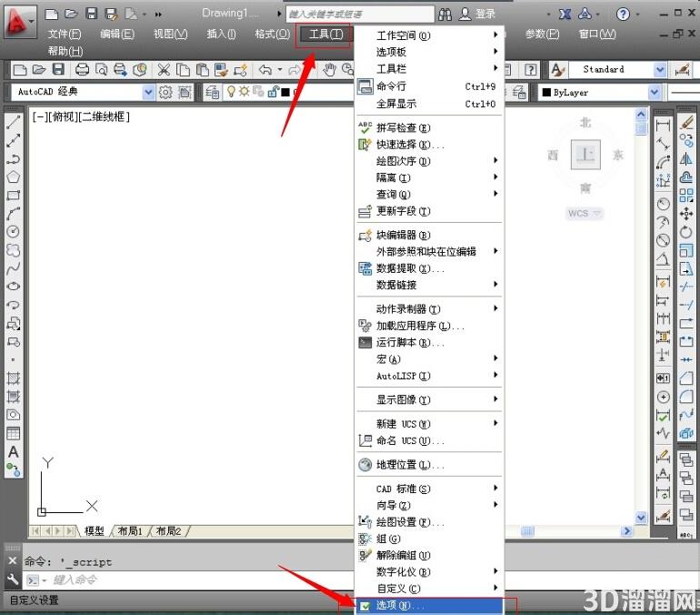700x615 pixels.
Task: Open the 文件 menu
Action: pyautogui.click(x=65, y=34)
